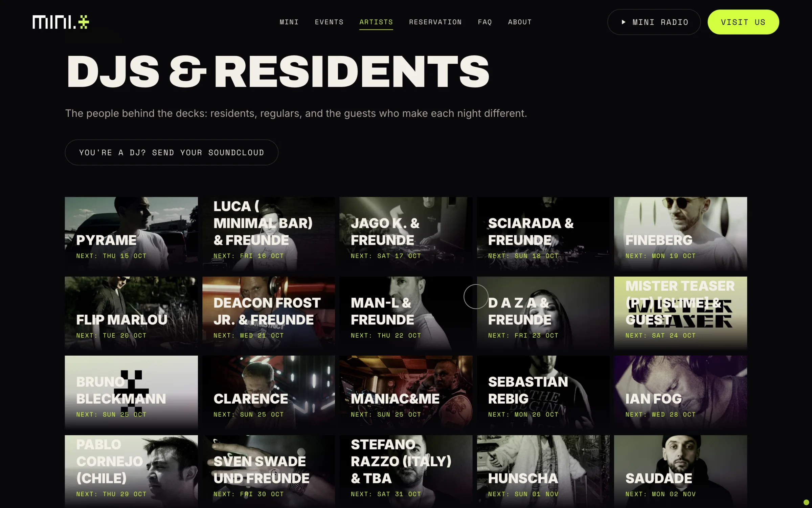Open the HUNSCHA artist card
This screenshot has height=508, width=812.
[543, 471]
